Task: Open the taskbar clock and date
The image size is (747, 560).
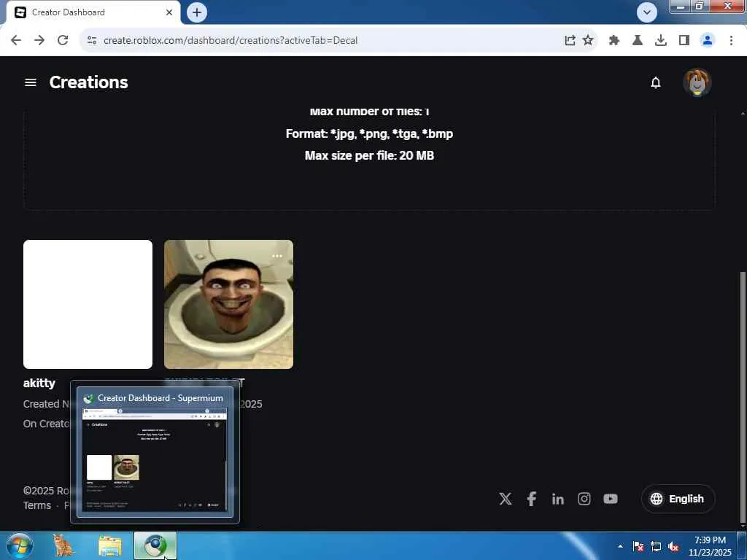Action: [x=710, y=546]
